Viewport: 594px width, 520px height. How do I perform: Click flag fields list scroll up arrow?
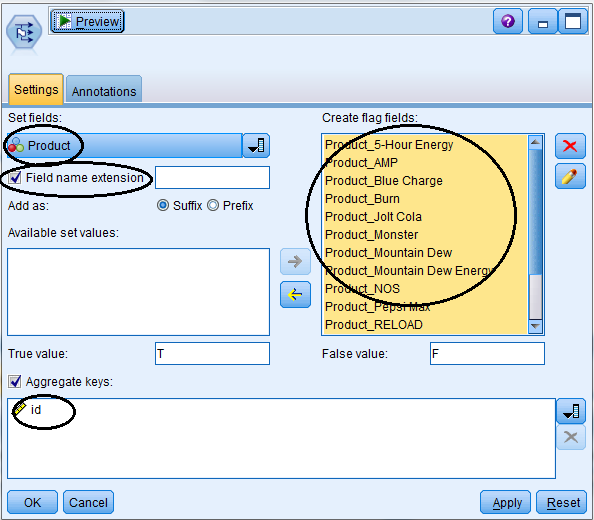tap(535, 142)
